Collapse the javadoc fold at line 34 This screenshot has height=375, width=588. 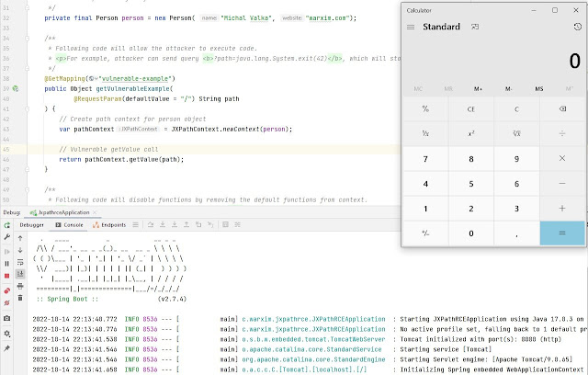click(x=27, y=39)
